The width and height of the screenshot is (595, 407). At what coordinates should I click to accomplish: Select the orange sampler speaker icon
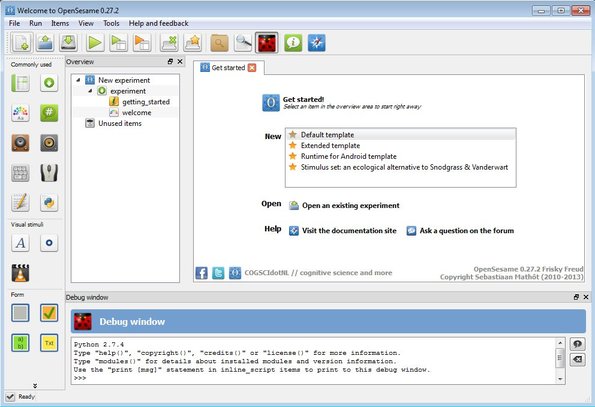(20, 143)
